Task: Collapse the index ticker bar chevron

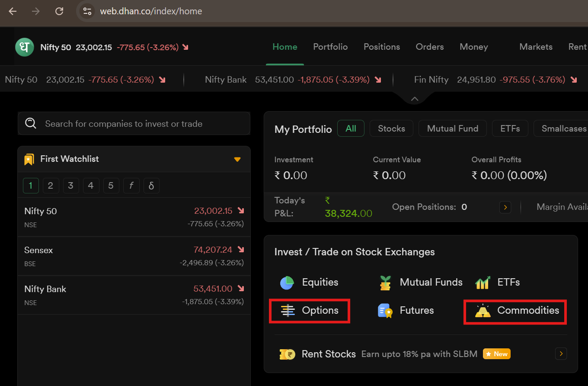Action: (414, 99)
